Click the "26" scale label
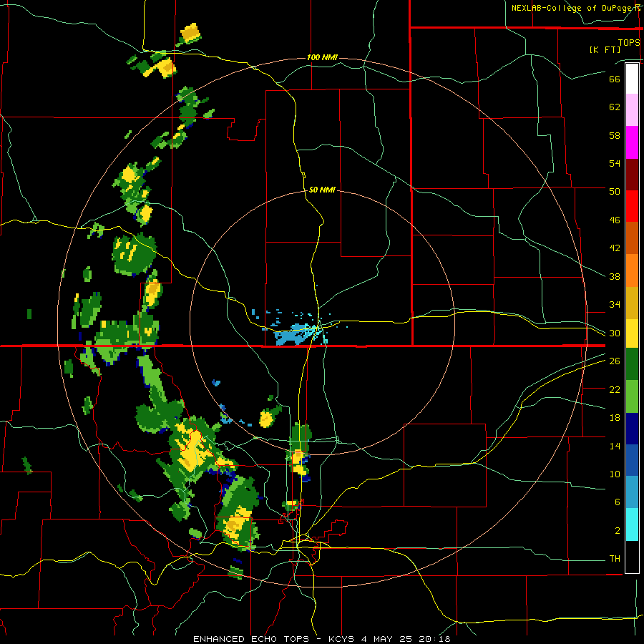 pyautogui.click(x=615, y=361)
